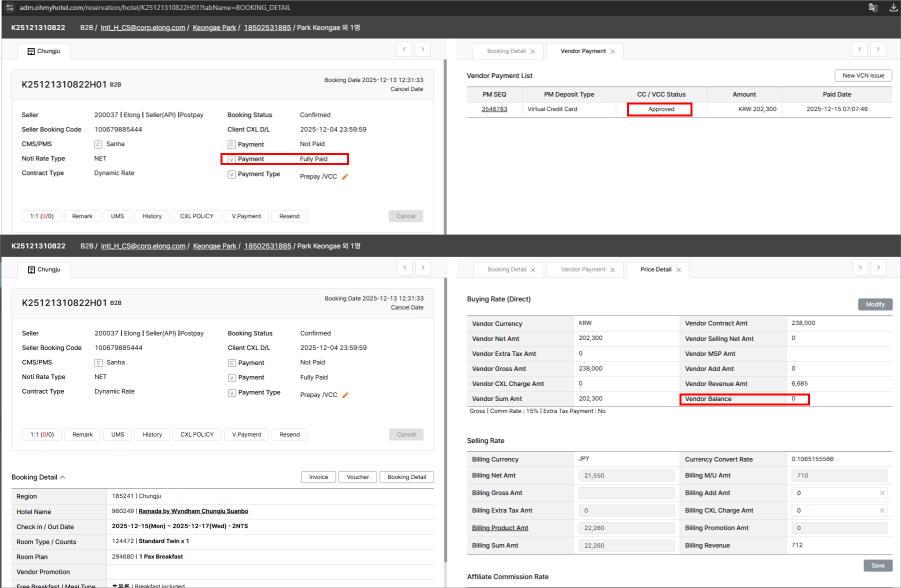Clear the Billing CXL Charge Amt field
The height and width of the screenshot is (588, 901).
tap(882, 510)
